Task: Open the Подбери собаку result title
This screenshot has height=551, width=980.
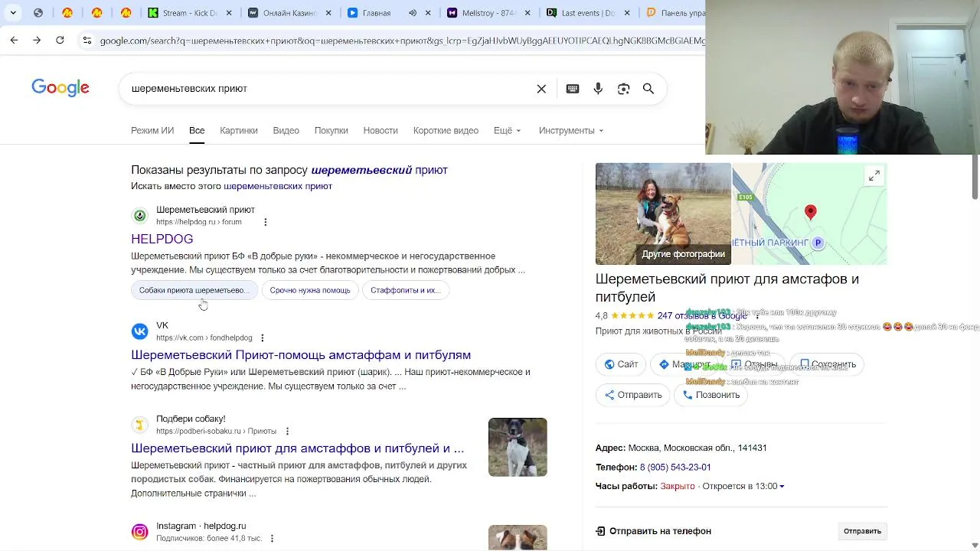Action: 297,448
